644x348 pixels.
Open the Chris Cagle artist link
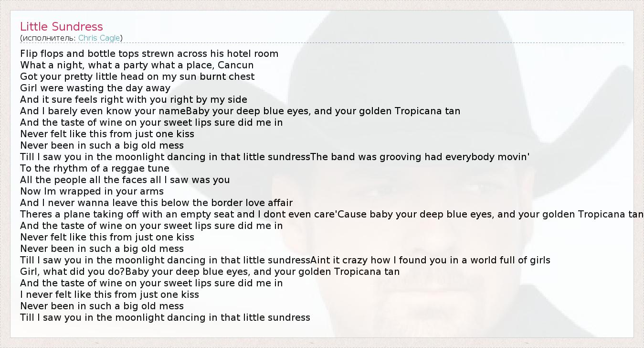pyautogui.click(x=99, y=38)
